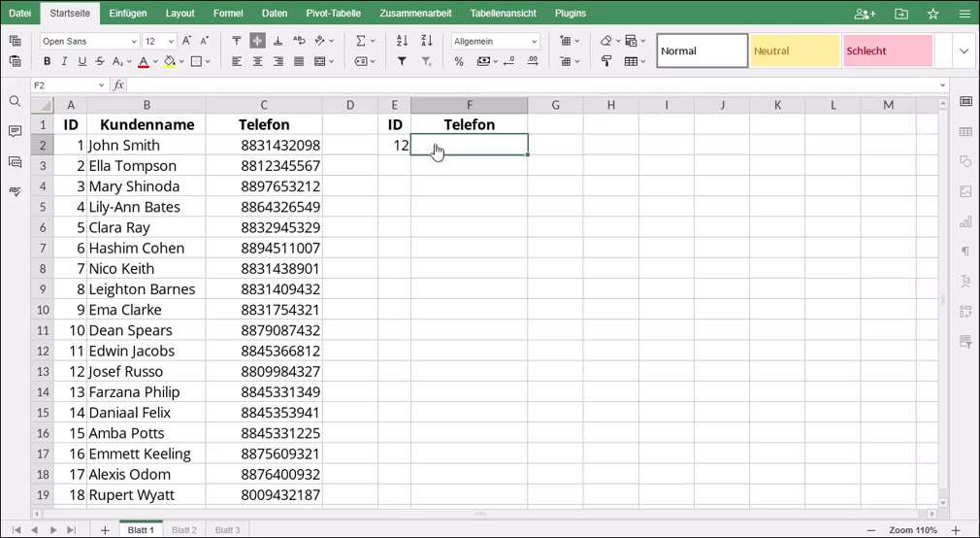
Task: Open the Open Sans font name dropdown
Action: [x=134, y=42]
